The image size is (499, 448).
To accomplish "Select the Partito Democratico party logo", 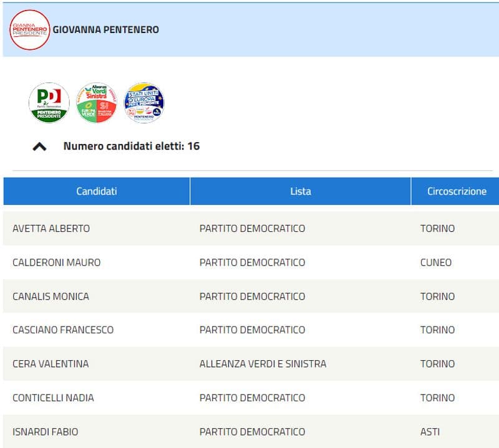I will coord(49,103).
